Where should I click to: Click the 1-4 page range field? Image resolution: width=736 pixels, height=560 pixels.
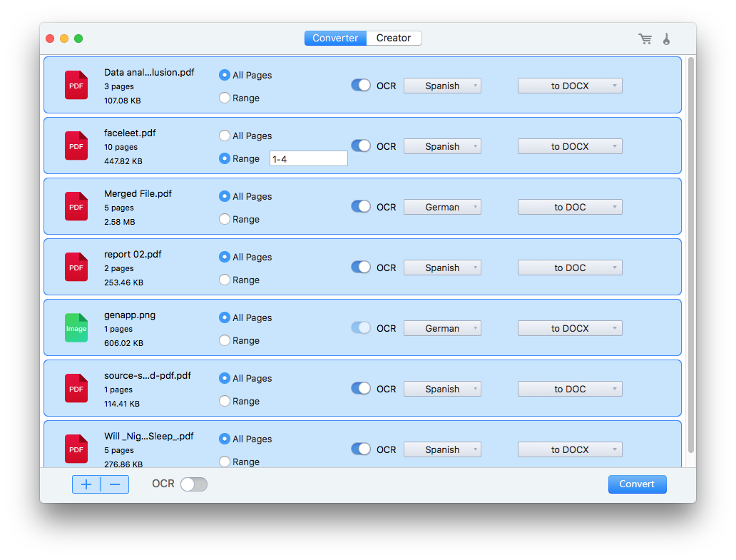(x=308, y=158)
